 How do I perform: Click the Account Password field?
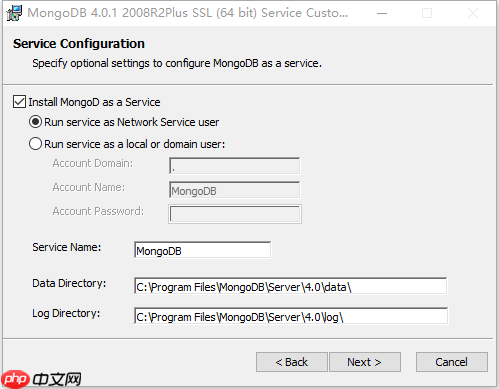pyautogui.click(x=235, y=214)
